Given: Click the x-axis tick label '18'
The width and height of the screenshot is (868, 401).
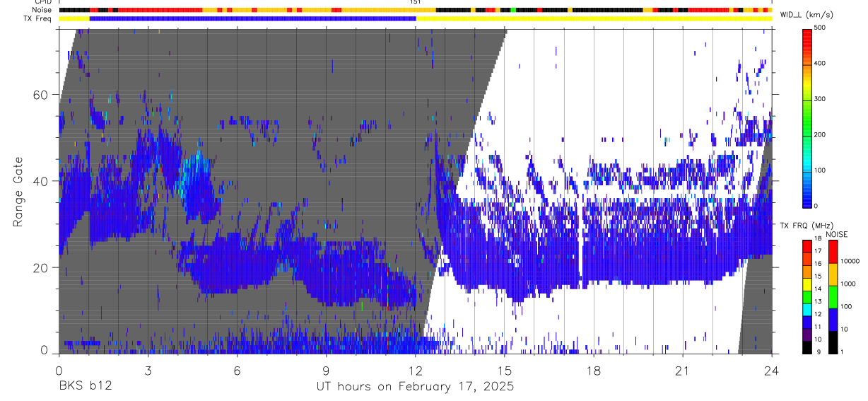Looking at the screenshot, I should pyautogui.click(x=594, y=371).
